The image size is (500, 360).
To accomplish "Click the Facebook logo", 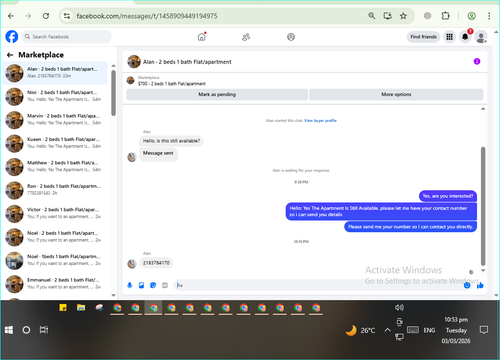I will pos(12,37).
